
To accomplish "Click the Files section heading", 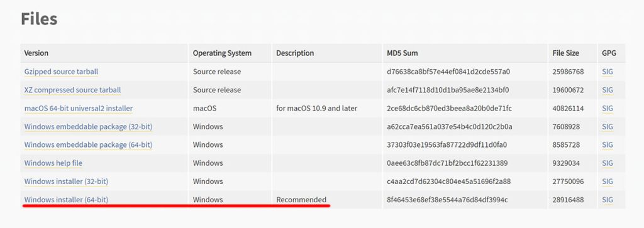I will point(39,19).
